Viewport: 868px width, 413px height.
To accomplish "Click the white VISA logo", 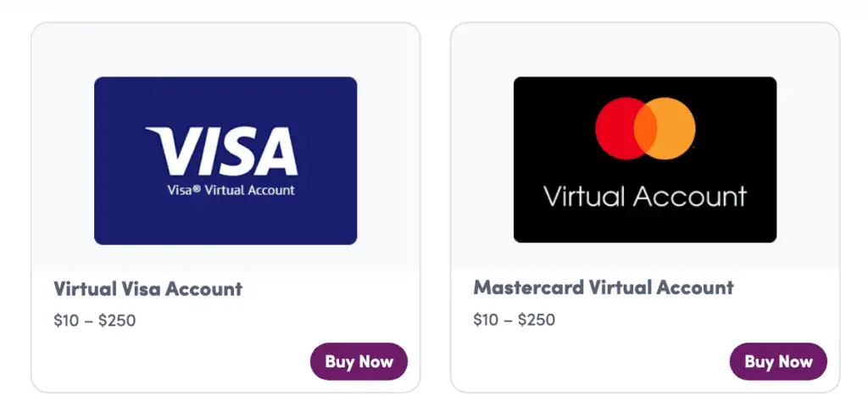I will tap(222, 151).
